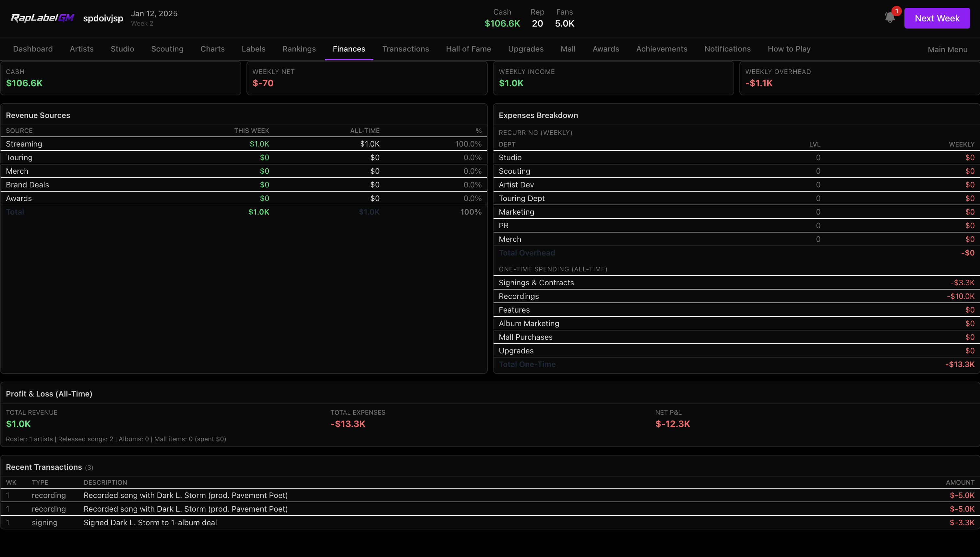
Task: Click the Roster summary line
Action: point(116,439)
